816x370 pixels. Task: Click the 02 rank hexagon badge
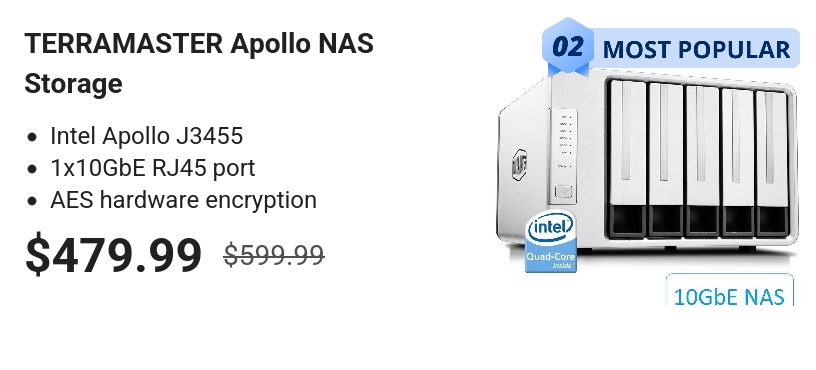[568, 47]
